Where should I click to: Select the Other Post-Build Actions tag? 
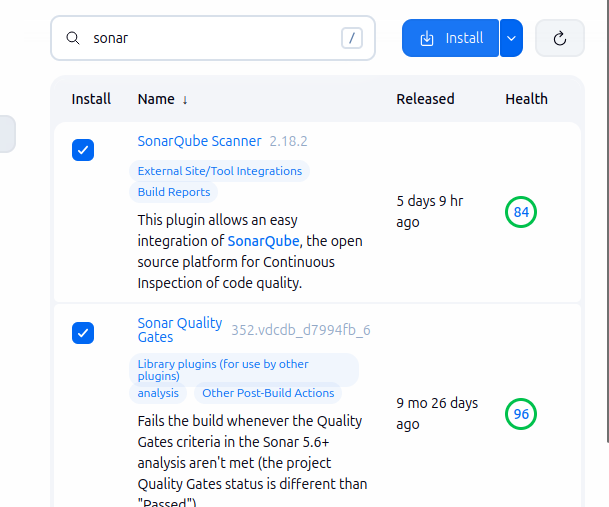(x=268, y=393)
